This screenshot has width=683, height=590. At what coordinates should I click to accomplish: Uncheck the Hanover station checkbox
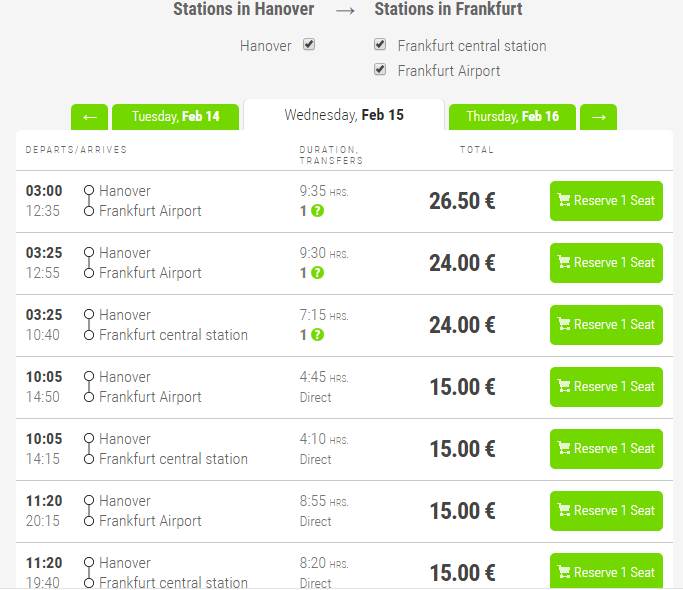(309, 45)
